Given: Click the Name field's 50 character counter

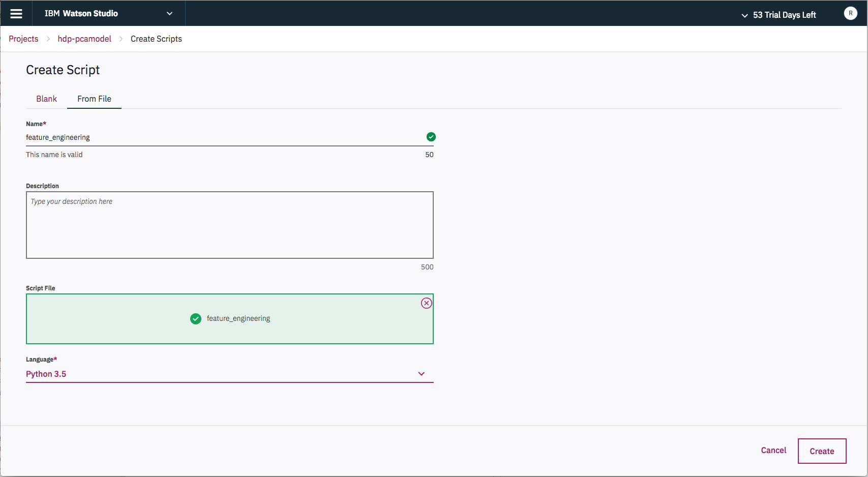Looking at the screenshot, I should click(429, 155).
